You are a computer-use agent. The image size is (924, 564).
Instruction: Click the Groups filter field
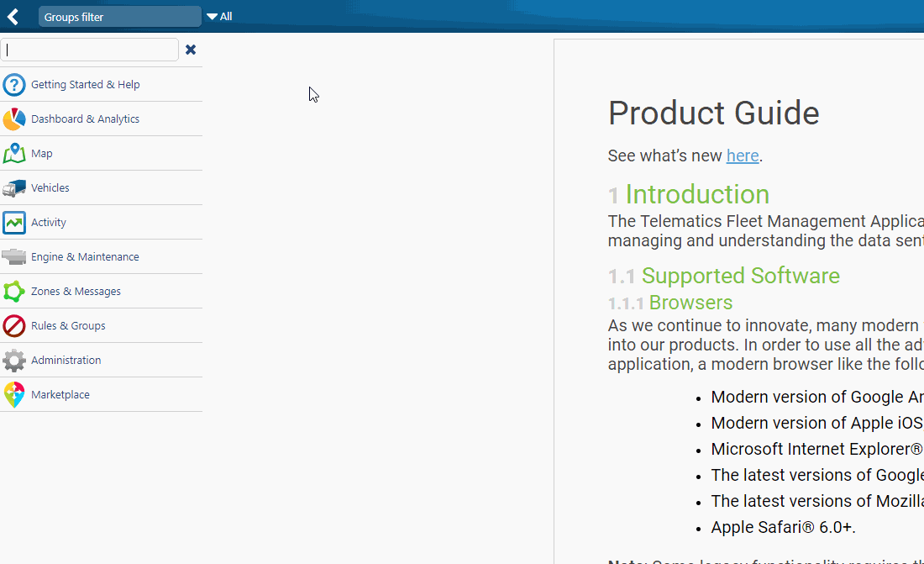tap(119, 17)
